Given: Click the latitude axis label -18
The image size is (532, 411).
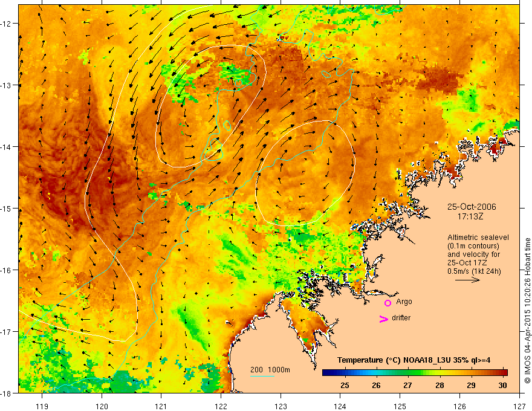Looking at the screenshot, I should (x=6, y=393).
